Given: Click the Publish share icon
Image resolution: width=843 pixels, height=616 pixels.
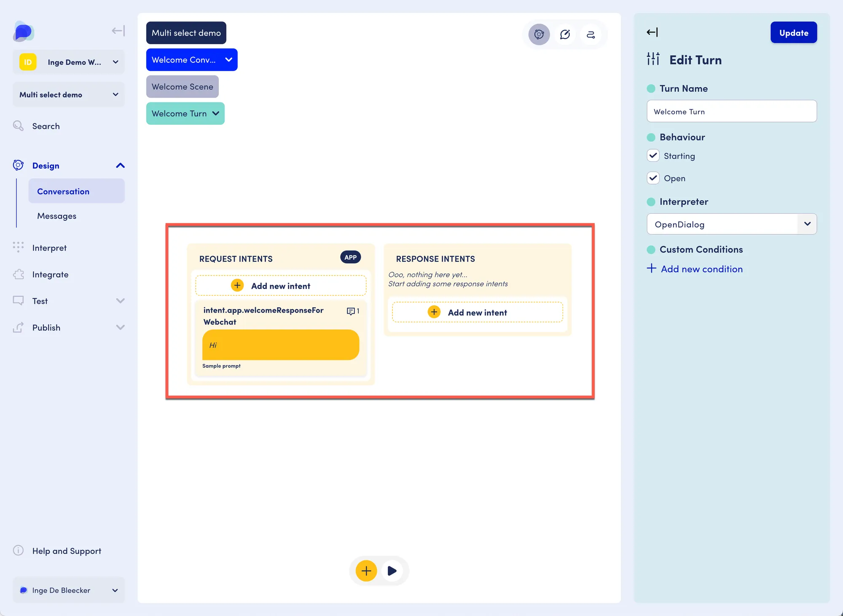Looking at the screenshot, I should point(18,327).
